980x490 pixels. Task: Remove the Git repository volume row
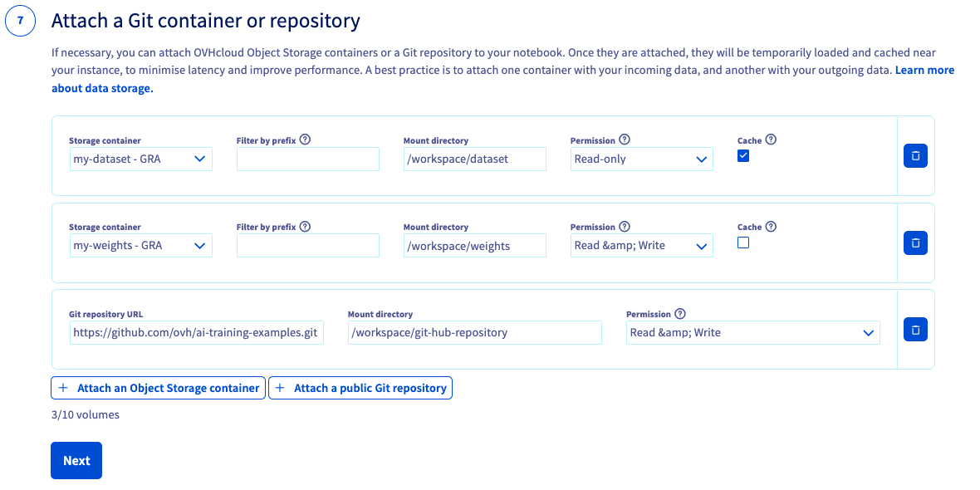(915, 330)
